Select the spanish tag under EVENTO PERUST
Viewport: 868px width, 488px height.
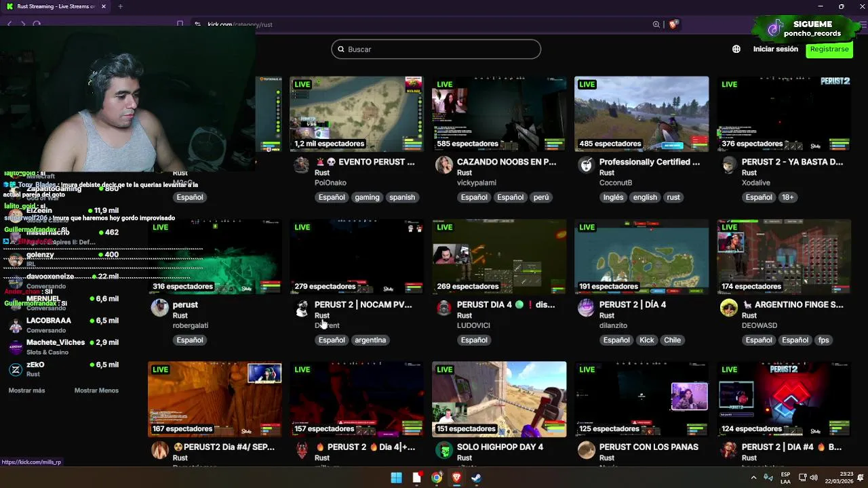(x=402, y=197)
